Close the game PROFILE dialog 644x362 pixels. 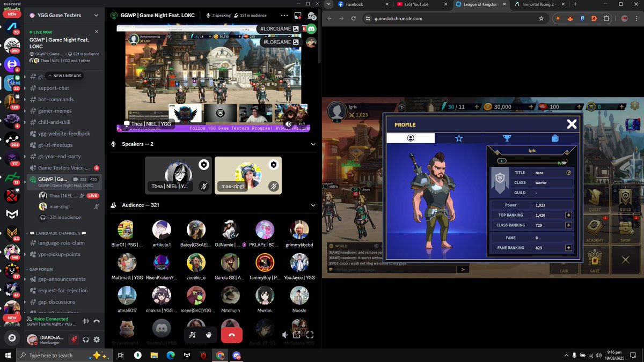click(x=572, y=124)
